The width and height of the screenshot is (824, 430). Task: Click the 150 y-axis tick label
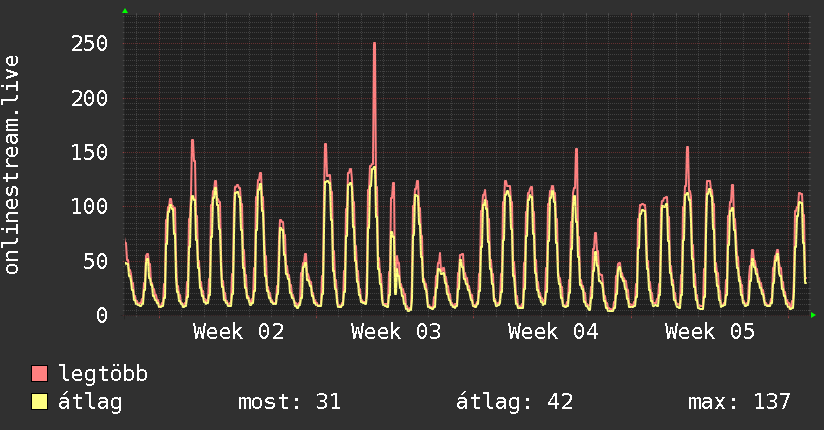[89, 152]
